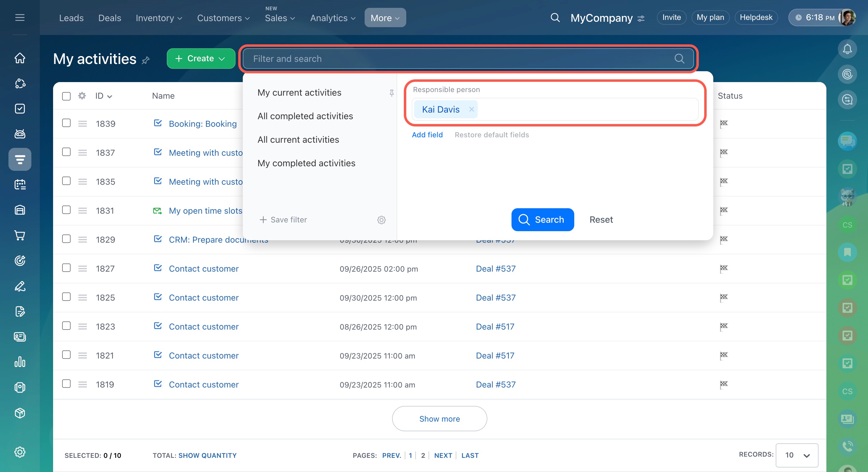The width and height of the screenshot is (868, 472).
Task: Open the calendar icon in left sidebar
Action: (x=20, y=184)
